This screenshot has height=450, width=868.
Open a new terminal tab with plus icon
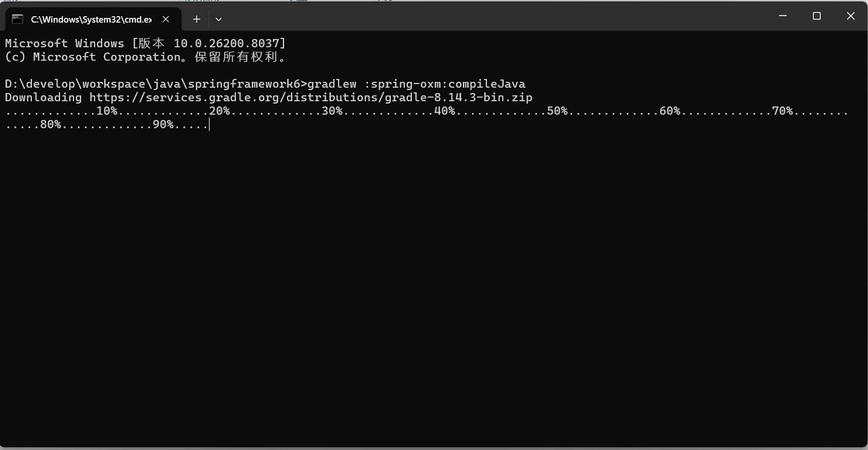(196, 19)
